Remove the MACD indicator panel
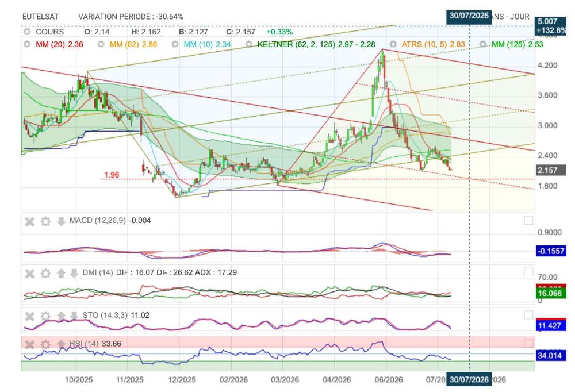 (29, 221)
